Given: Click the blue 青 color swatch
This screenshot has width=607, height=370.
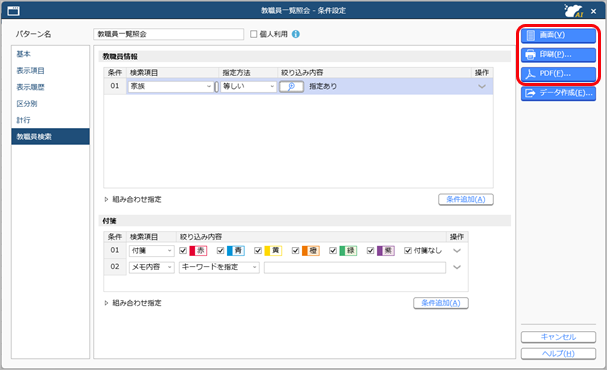Looking at the screenshot, I should click(x=236, y=251).
